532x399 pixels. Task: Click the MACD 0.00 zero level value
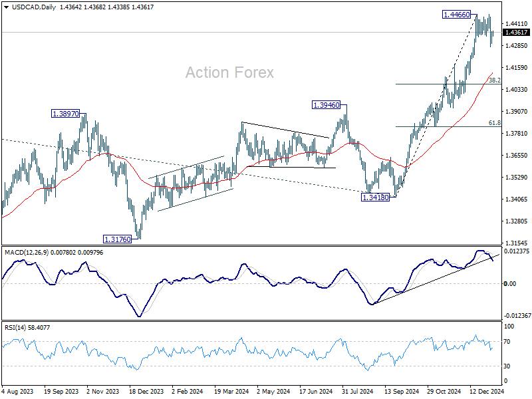click(510, 284)
